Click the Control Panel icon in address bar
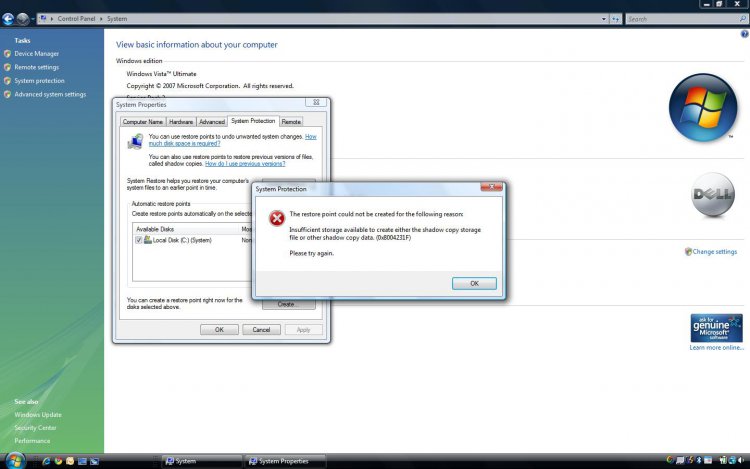The height and width of the screenshot is (469, 750). (44, 19)
